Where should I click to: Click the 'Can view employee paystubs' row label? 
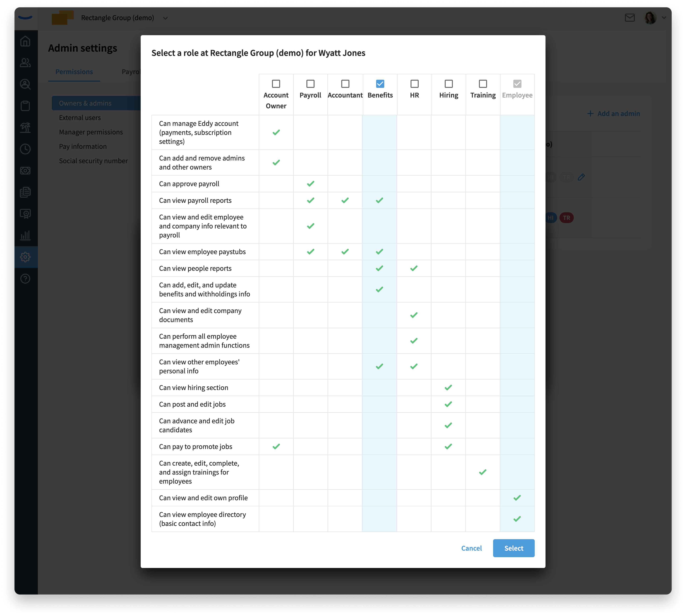(x=202, y=252)
